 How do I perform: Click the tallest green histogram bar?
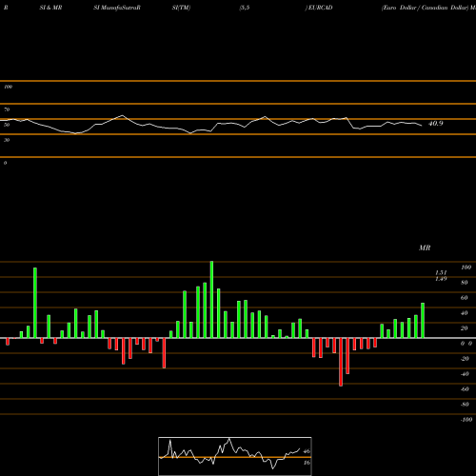[211, 300]
